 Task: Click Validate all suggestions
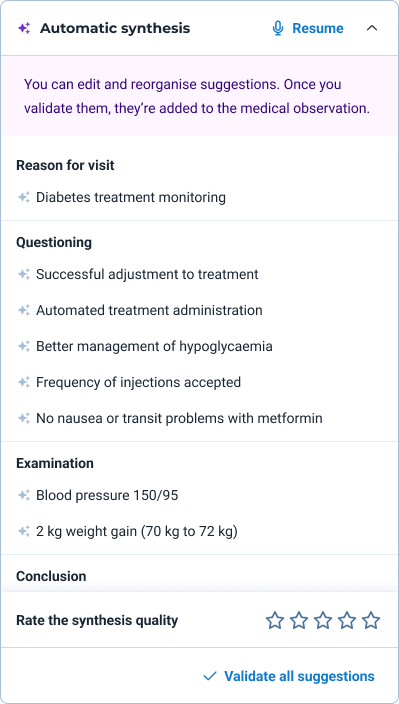pyautogui.click(x=289, y=676)
